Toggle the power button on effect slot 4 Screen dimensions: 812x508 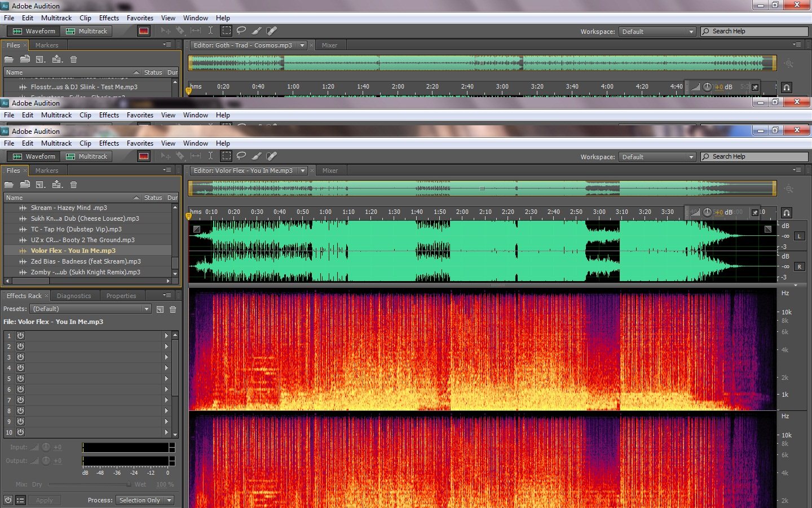[20, 367]
